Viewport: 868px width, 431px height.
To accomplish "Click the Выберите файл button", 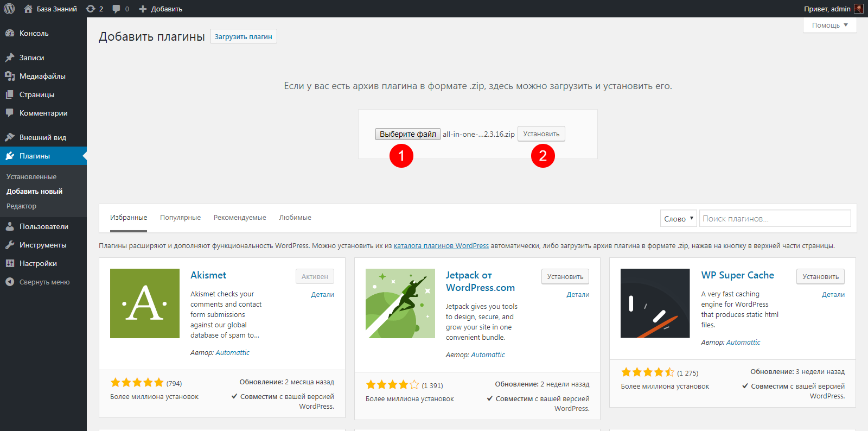I will (x=408, y=134).
